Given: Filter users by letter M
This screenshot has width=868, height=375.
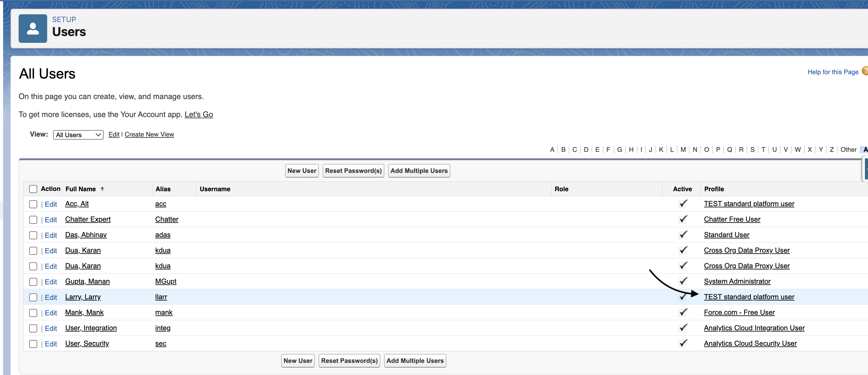Looking at the screenshot, I should [x=683, y=149].
